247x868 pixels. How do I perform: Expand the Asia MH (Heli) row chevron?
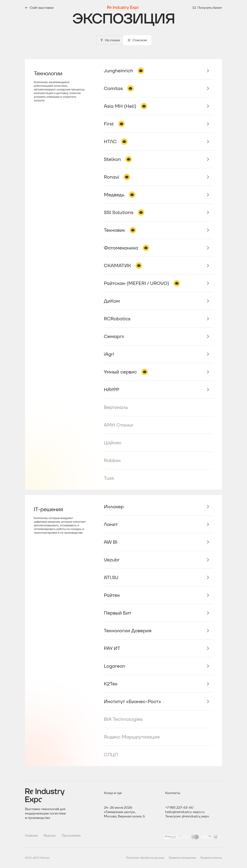point(208,106)
